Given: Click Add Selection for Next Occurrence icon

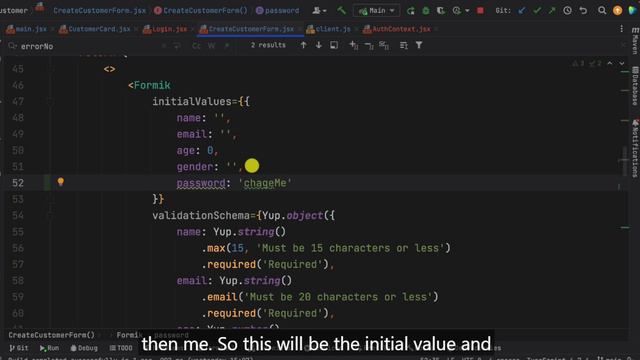Looking at the screenshot, I should (x=353, y=45).
